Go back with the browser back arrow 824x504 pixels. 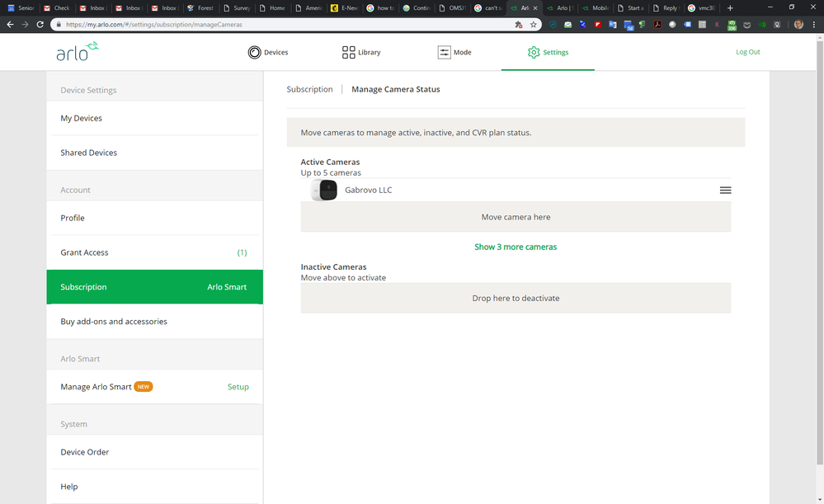tap(10, 24)
